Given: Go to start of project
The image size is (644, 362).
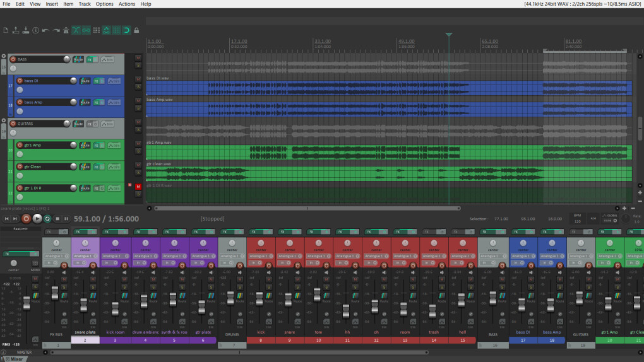Looking at the screenshot, I should click(6, 219).
